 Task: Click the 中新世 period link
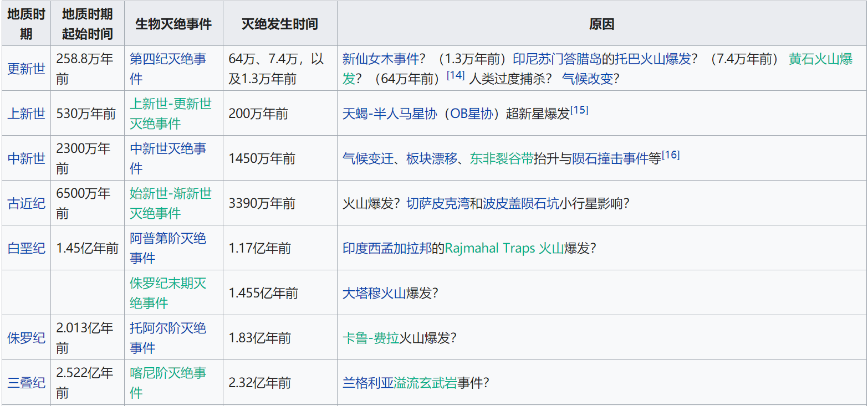(x=26, y=159)
